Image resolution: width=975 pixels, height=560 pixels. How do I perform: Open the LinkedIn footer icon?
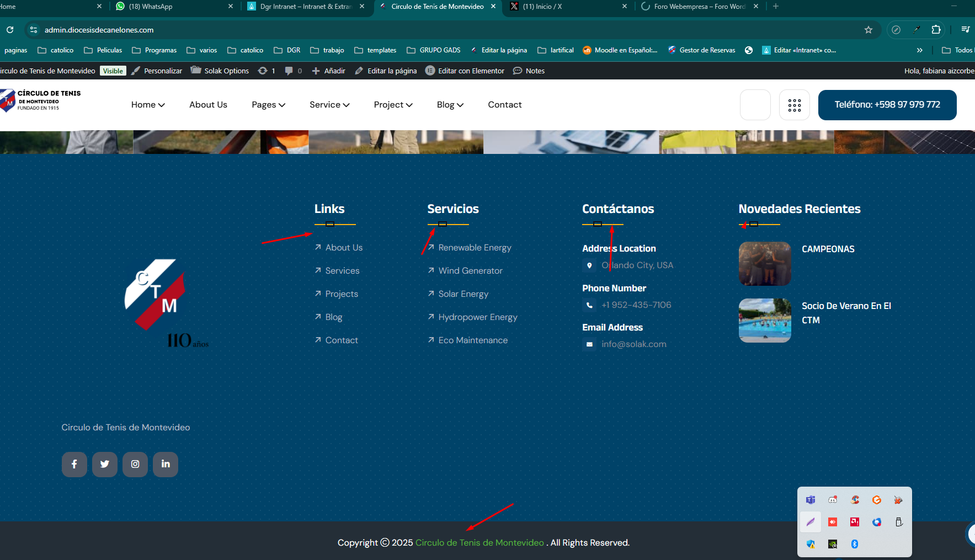[x=166, y=464]
